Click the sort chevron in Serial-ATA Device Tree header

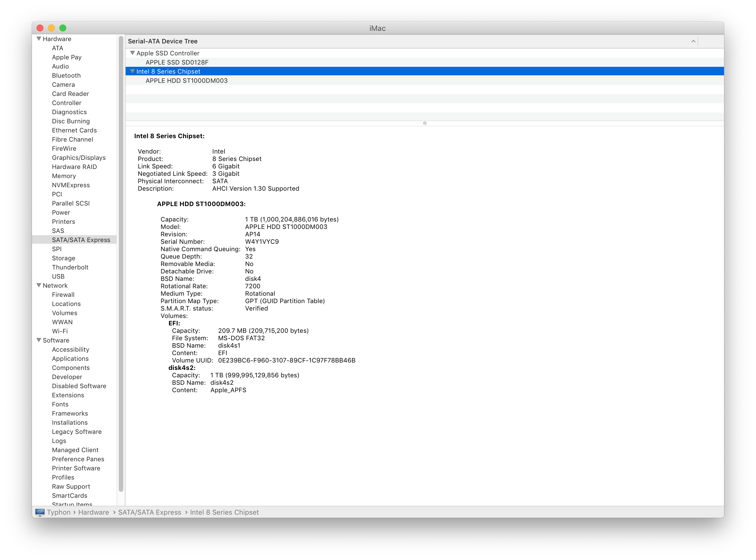point(693,41)
